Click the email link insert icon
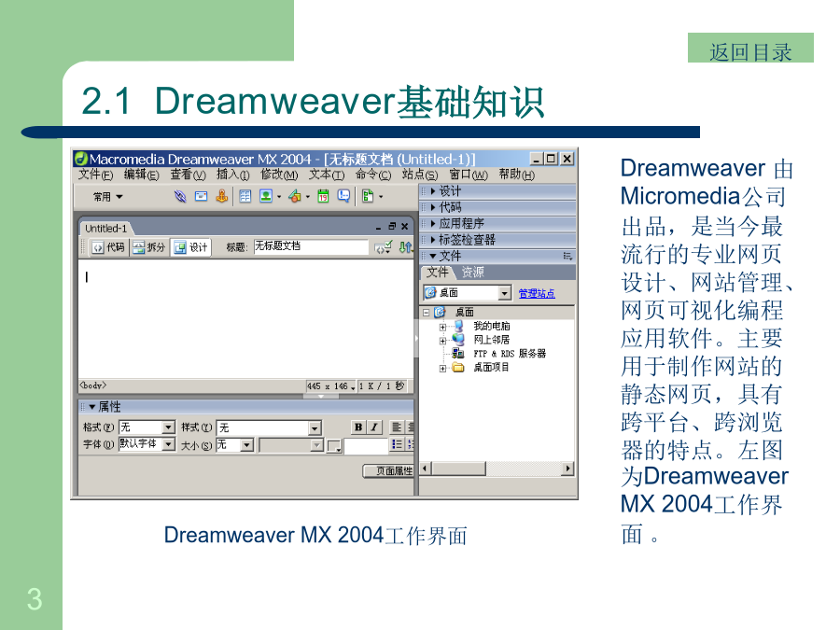 [x=201, y=197]
